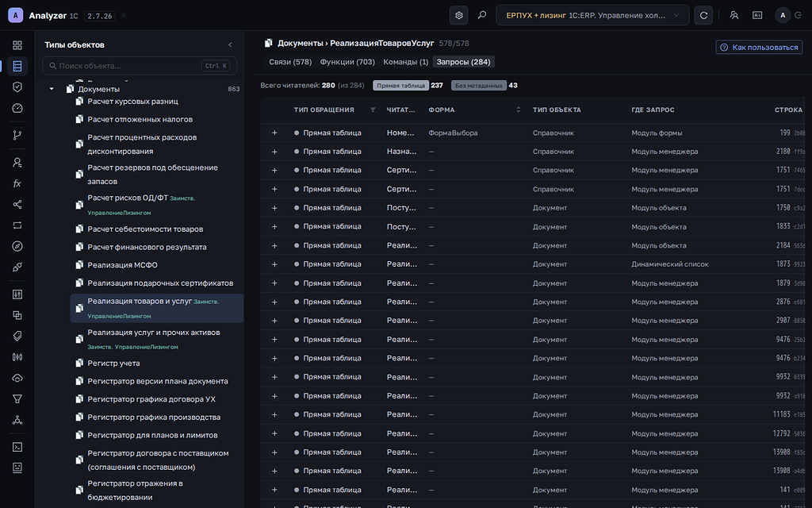Click the Как пользоваться help button

click(759, 47)
